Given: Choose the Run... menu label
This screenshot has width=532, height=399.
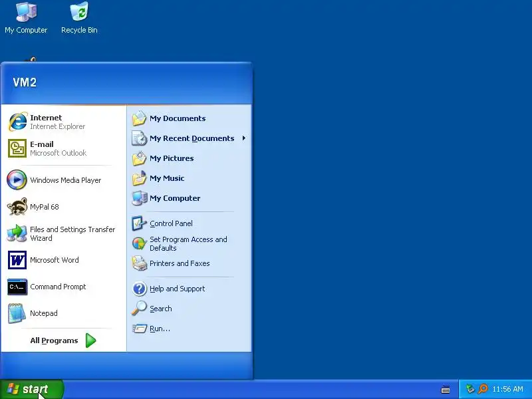Looking at the screenshot, I should (160, 329).
